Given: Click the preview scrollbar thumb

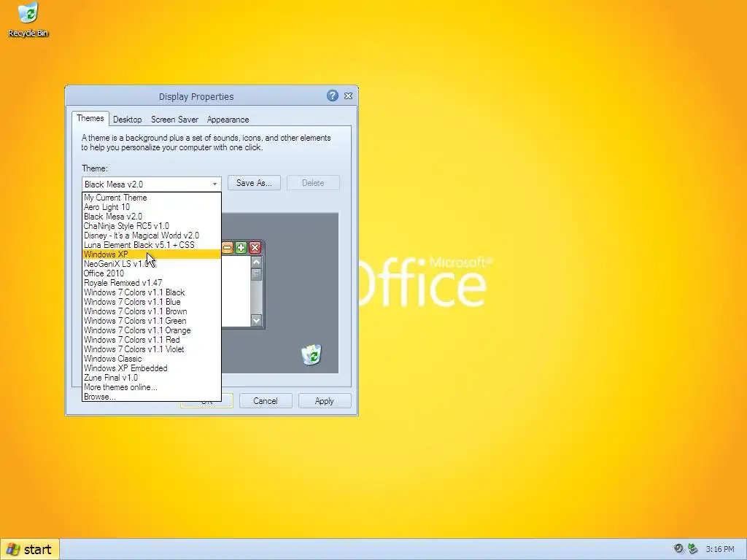Looking at the screenshot, I should click(x=256, y=274).
